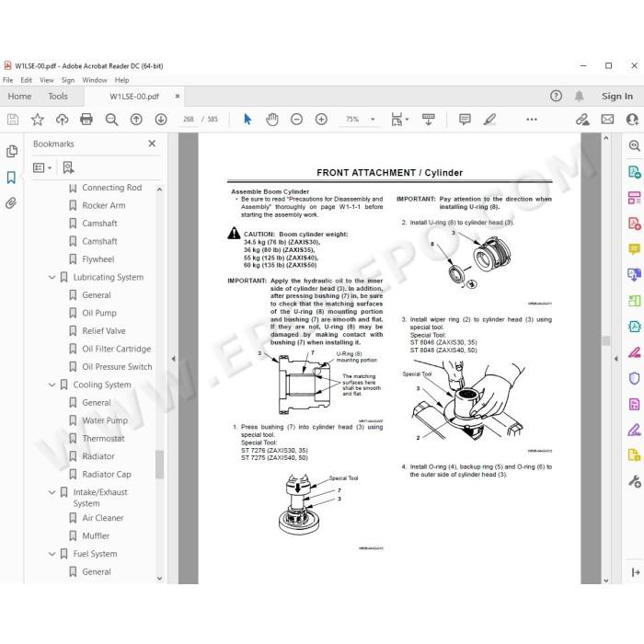644x644 pixels.
Task: Expand the right tools pane labels
Action: (636, 572)
